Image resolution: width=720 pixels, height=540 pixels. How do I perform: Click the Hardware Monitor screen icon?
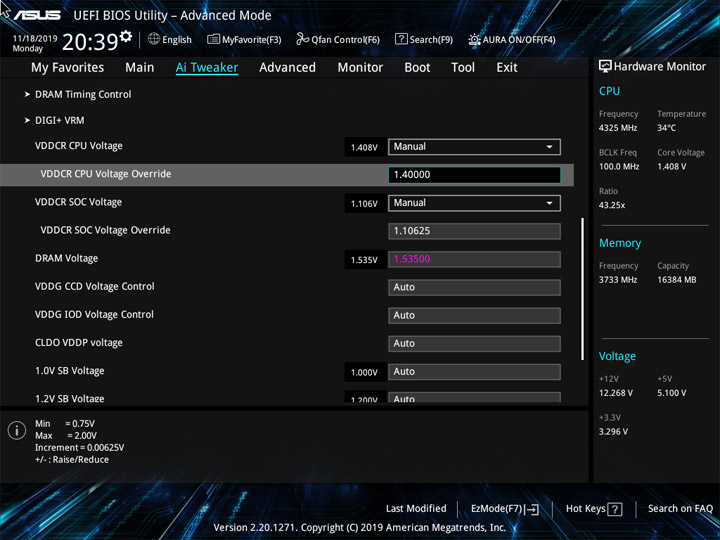[605, 66]
